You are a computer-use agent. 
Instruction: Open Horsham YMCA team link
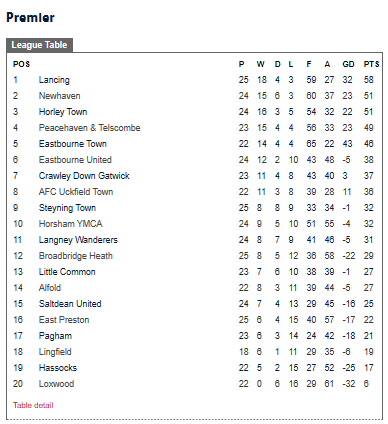70,224
